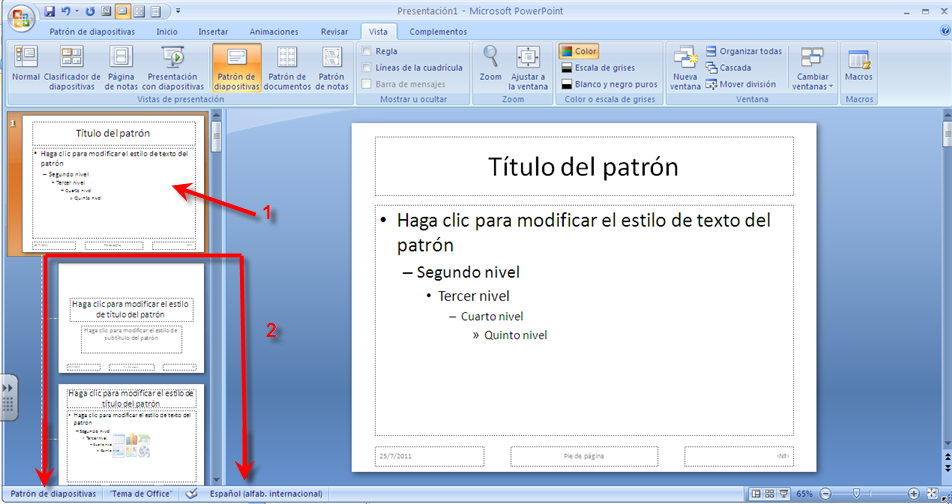Image resolution: width=952 pixels, height=504 pixels.
Task: Open the Cambiar ventanas dropdown
Action: pos(812,67)
